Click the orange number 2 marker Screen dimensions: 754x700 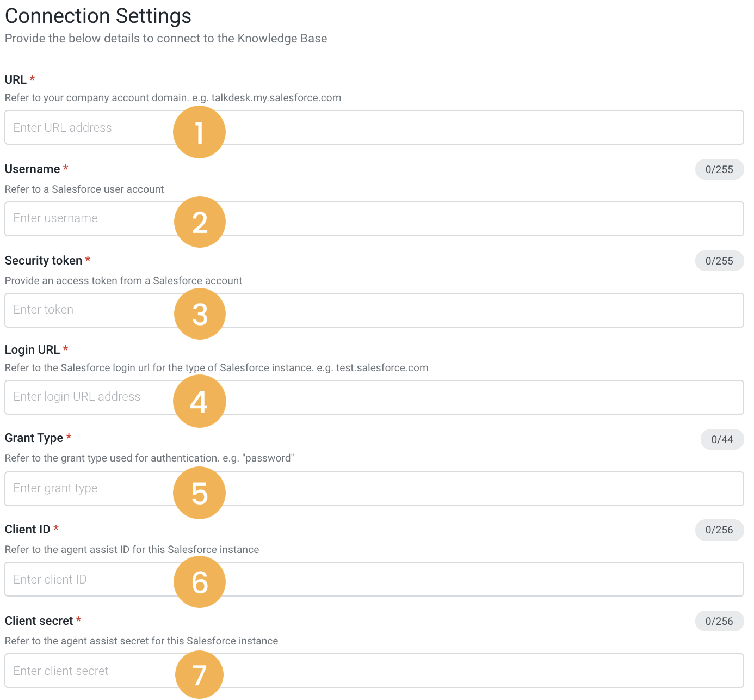(200, 222)
